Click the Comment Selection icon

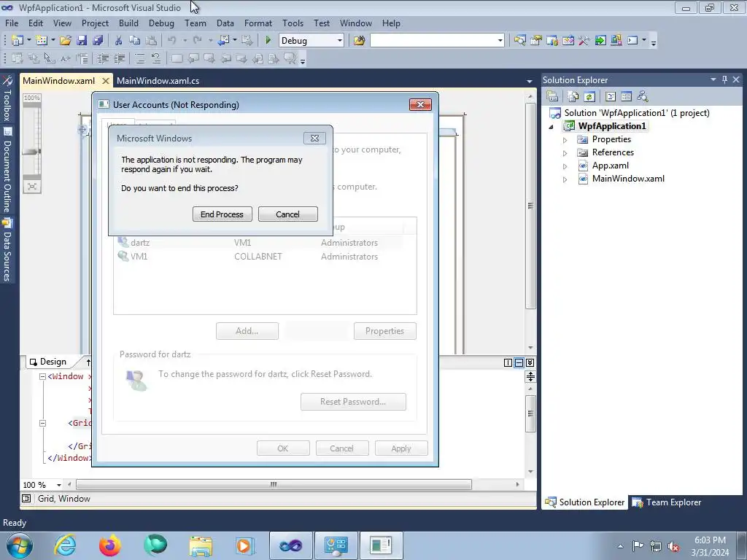[139, 58]
